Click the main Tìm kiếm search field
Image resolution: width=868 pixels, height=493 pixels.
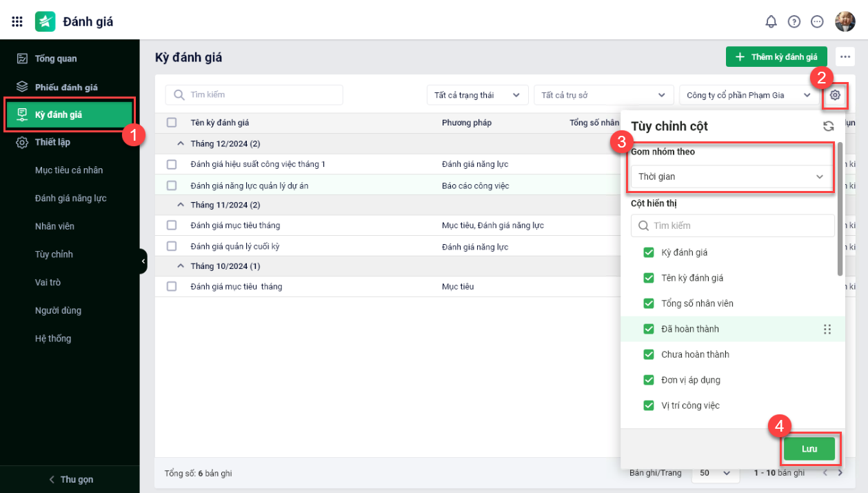point(254,94)
